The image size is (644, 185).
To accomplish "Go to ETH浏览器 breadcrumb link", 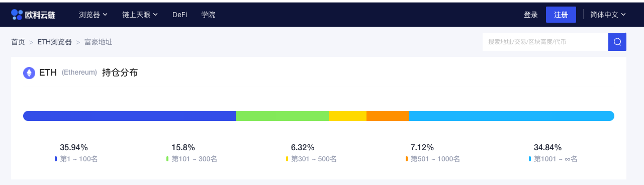I will 54,42.
